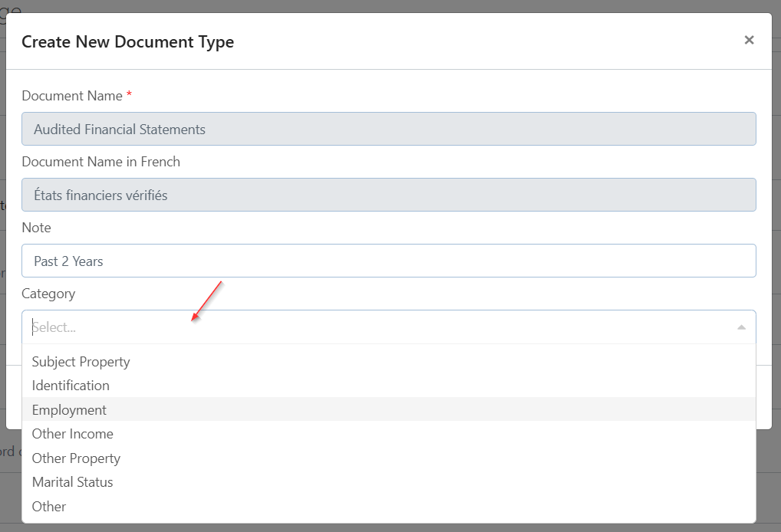Focus the Audited Financial Statements name field
The image size is (781, 532).
coord(388,130)
